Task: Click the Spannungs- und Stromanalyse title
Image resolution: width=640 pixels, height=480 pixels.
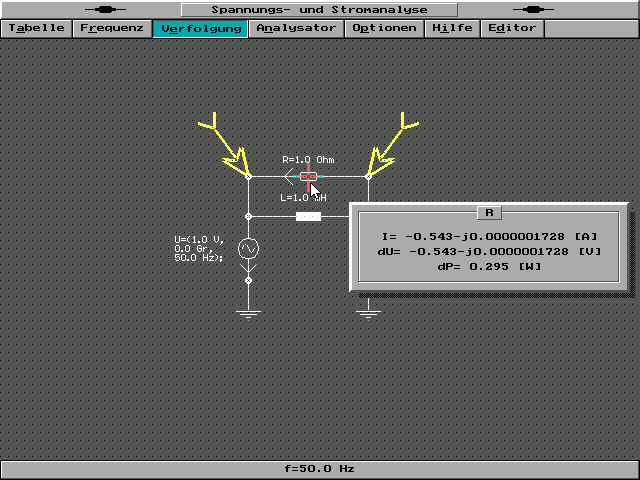Action: tap(320, 9)
